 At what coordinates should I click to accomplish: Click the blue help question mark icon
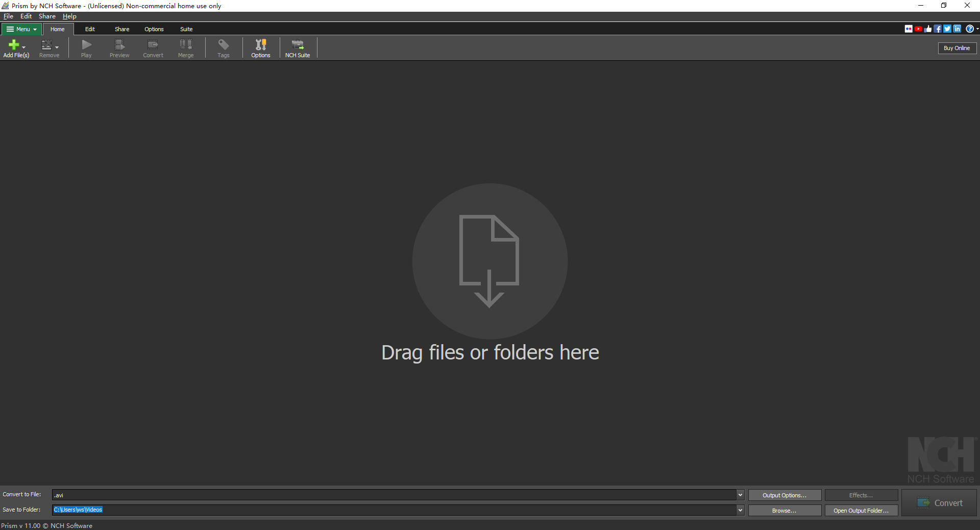[x=970, y=29]
